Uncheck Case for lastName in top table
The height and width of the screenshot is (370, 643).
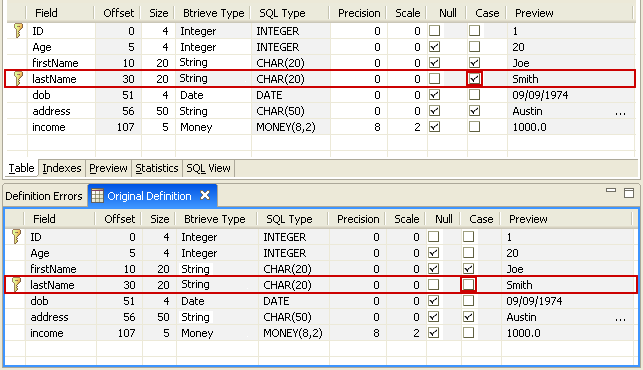click(x=474, y=78)
